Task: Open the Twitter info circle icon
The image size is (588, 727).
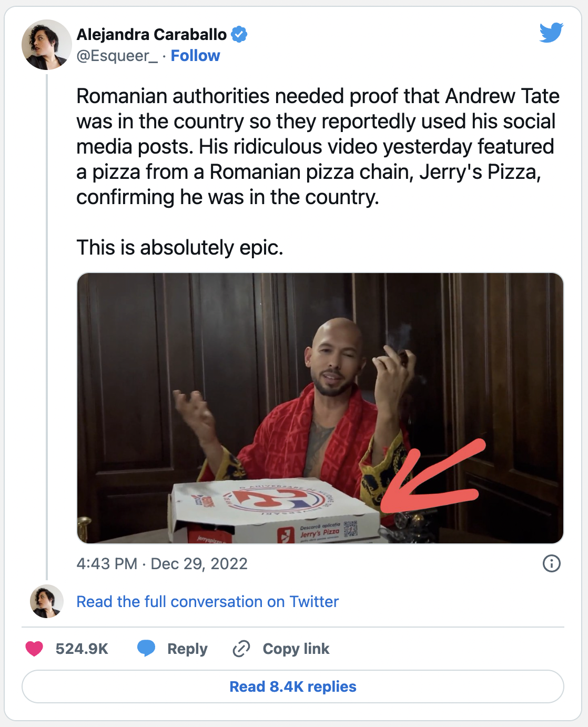Action: (x=551, y=563)
